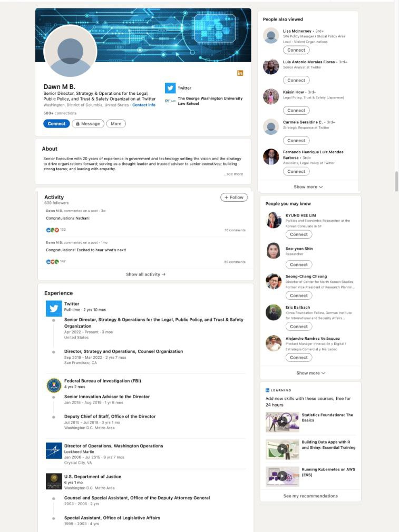Click the page vertical scrollbar
Viewport: 399px width, 532px height.
coord(396,182)
